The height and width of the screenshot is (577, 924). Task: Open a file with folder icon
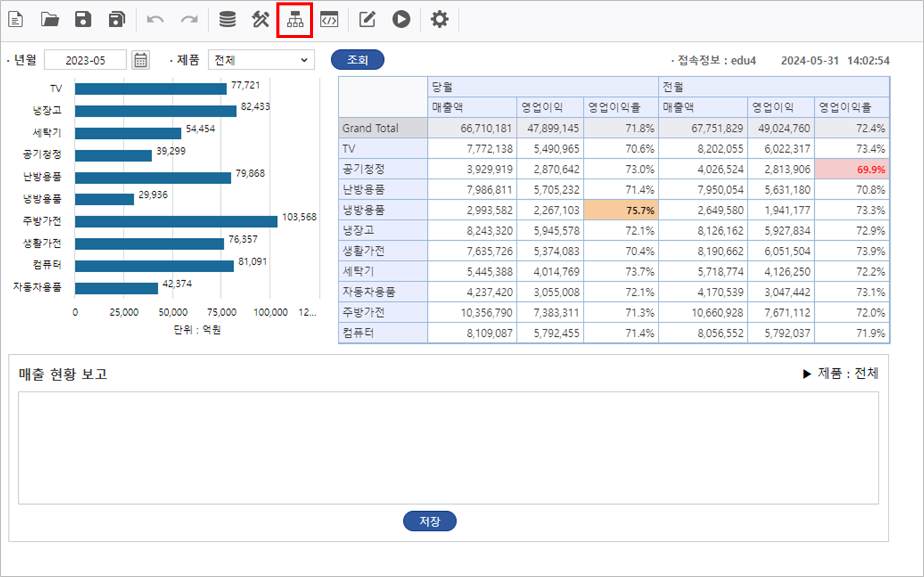[x=49, y=19]
